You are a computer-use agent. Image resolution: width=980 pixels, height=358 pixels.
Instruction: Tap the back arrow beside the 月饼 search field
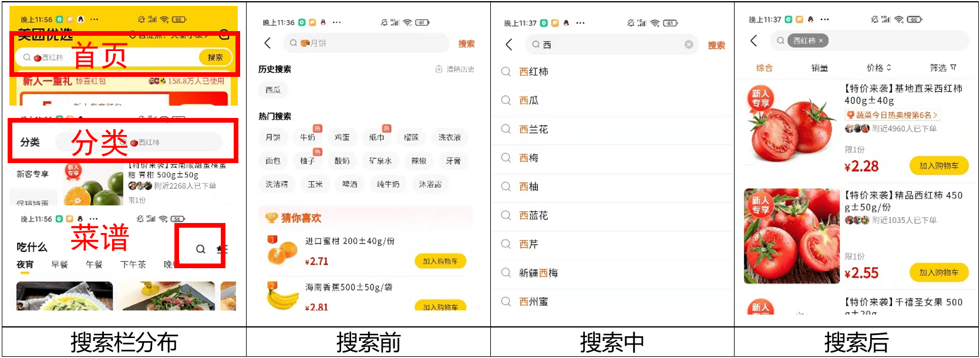[268, 43]
